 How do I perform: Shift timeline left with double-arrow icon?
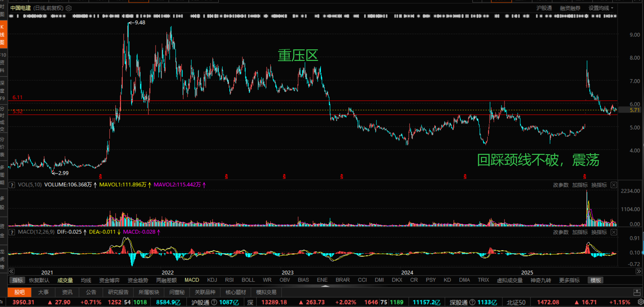tap(12, 271)
